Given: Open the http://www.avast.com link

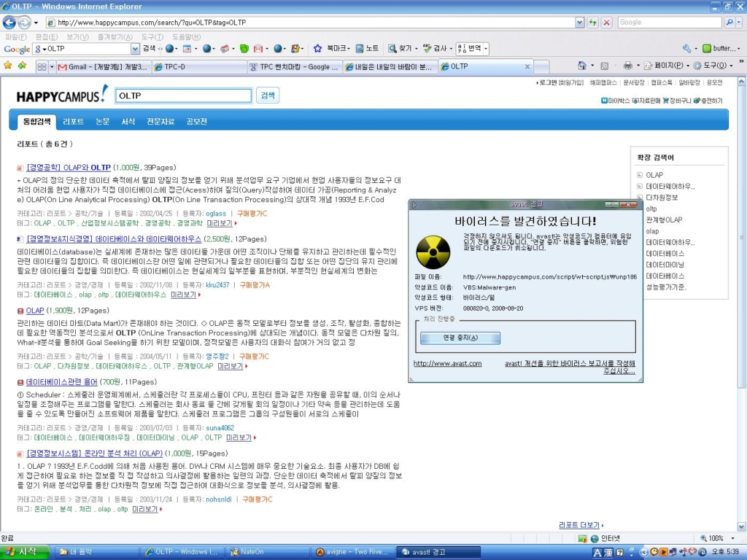Looking at the screenshot, I should (x=447, y=363).
